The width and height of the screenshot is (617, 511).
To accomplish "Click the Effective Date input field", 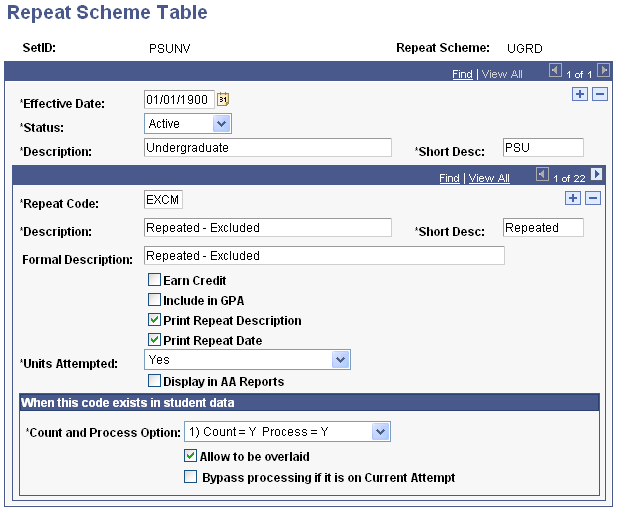I will click(x=179, y=100).
